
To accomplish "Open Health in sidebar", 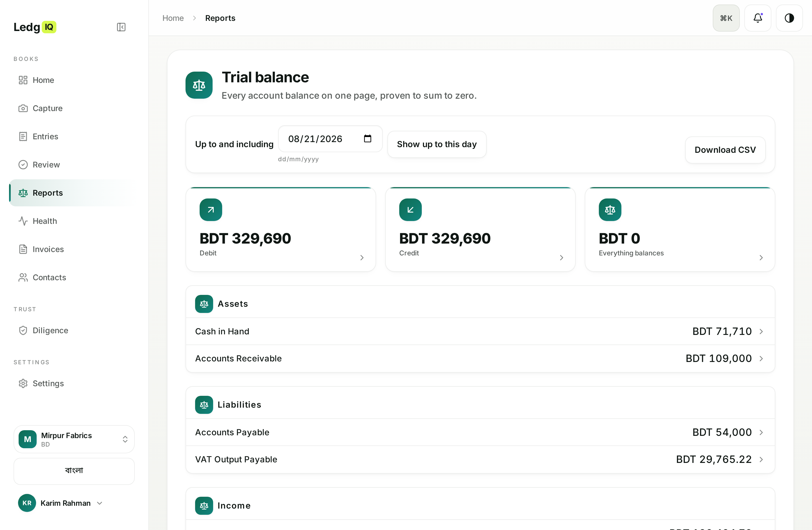I will (x=72, y=221).
